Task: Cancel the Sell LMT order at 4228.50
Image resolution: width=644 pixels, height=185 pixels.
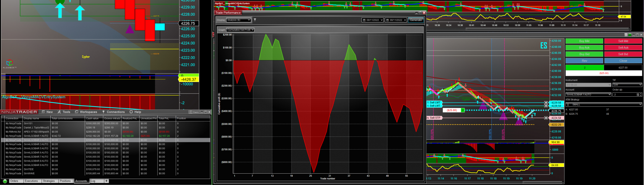Action: coord(546,106)
